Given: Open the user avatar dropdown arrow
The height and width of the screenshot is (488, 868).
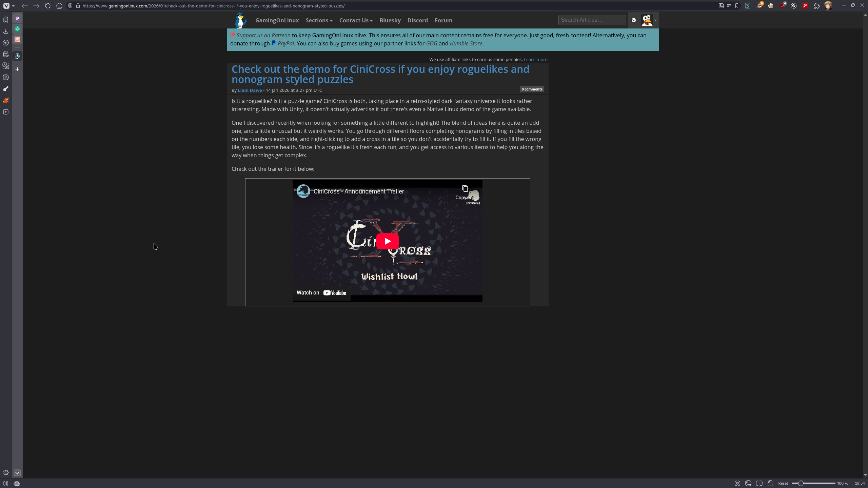Looking at the screenshot, I should tap(656, 20).
